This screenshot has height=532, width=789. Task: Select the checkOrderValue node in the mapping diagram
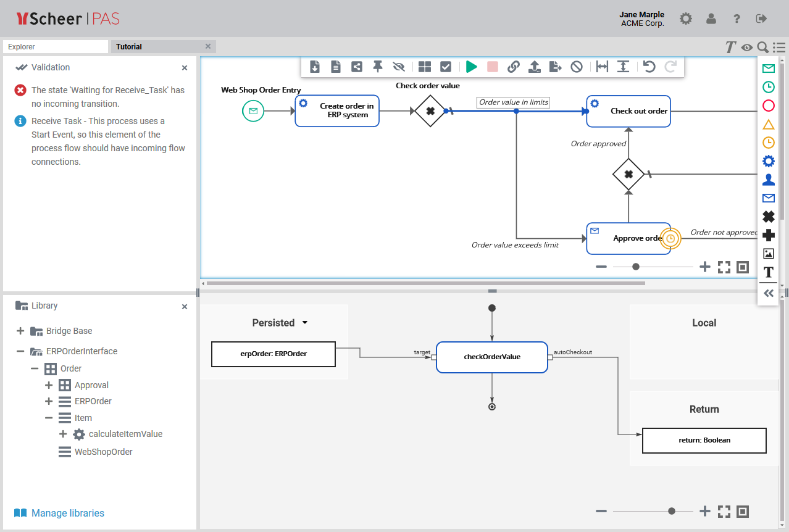coord(491,357)
